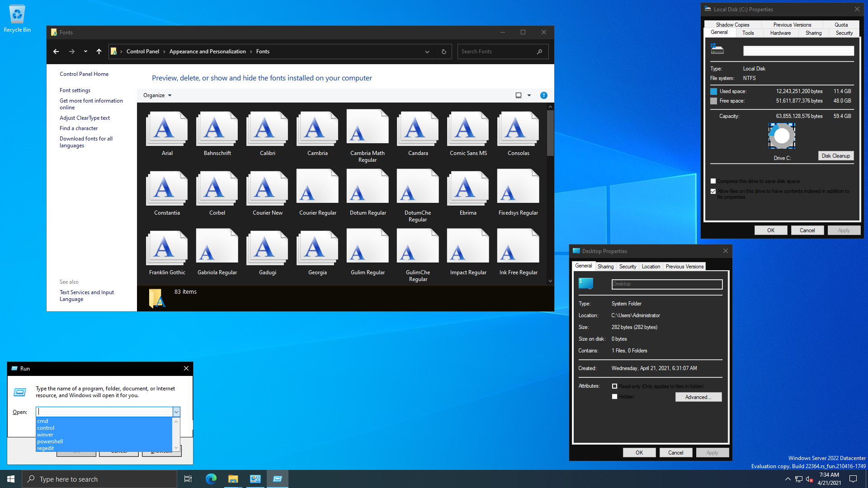Select 'powershell' from Run history list
The height and width of the screenshot is (488, 868).
104,441
